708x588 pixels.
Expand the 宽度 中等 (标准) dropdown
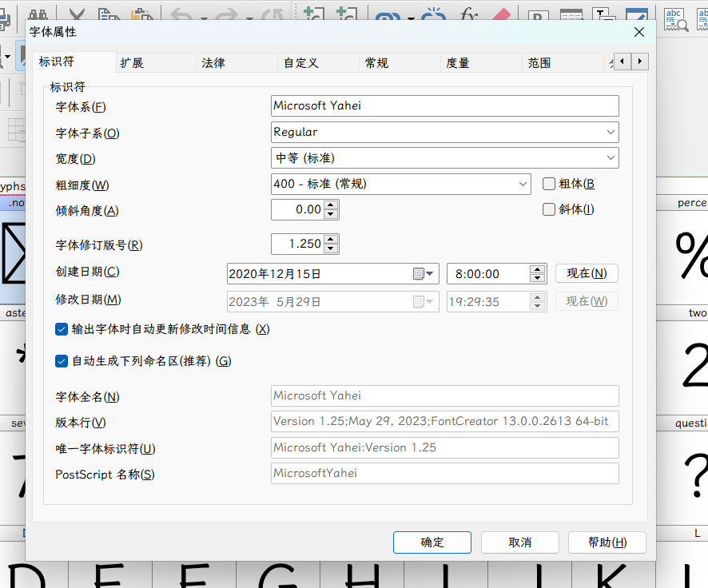pos(611,158)
